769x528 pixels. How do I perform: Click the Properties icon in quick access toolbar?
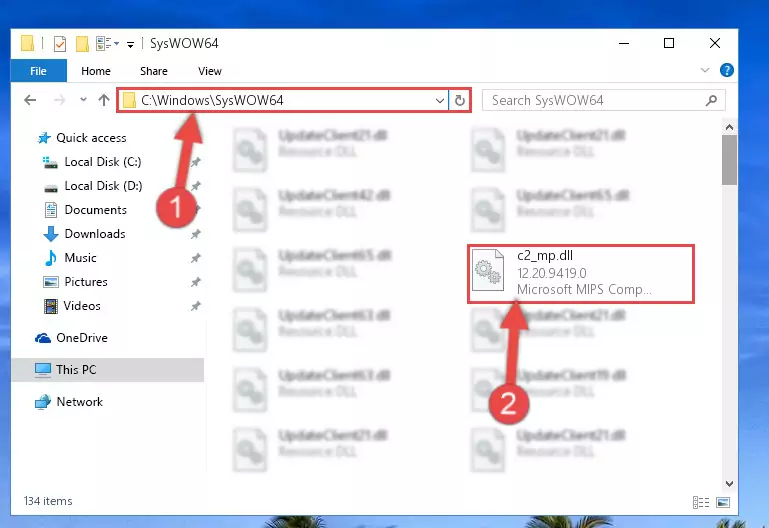click(x=59, y=44)
